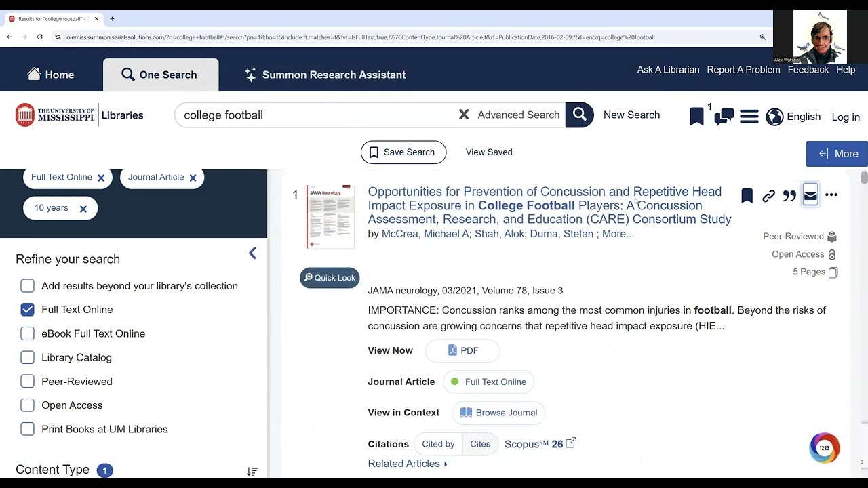The width and height of the screenshot is (868, 488).
Task: Open Advanced Search
Action: (518, 115)
